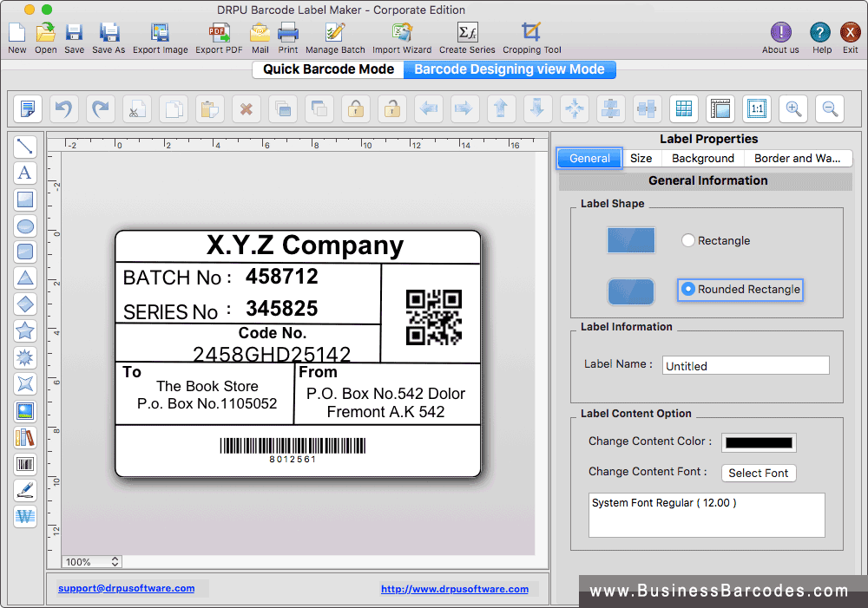Click the cut (scissors) icon
This screenshot has width=868, height=608.
tap(137, 108)
